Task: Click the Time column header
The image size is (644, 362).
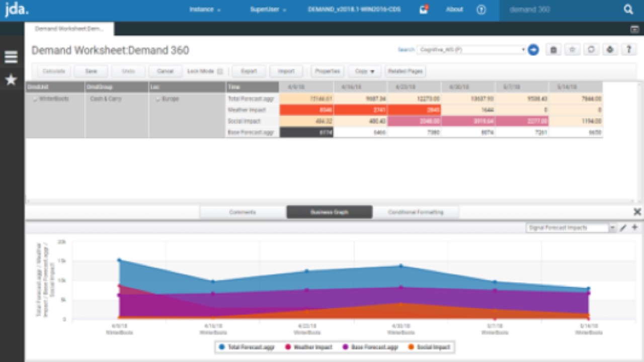Action: (252, 87)
